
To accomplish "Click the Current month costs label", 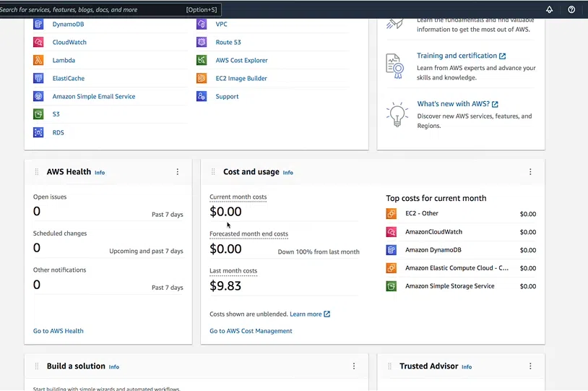I will [x=238, y=197].
